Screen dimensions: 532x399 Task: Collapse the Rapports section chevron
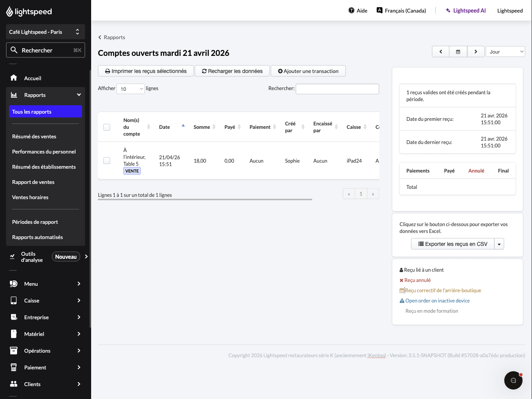coord(79,95)
